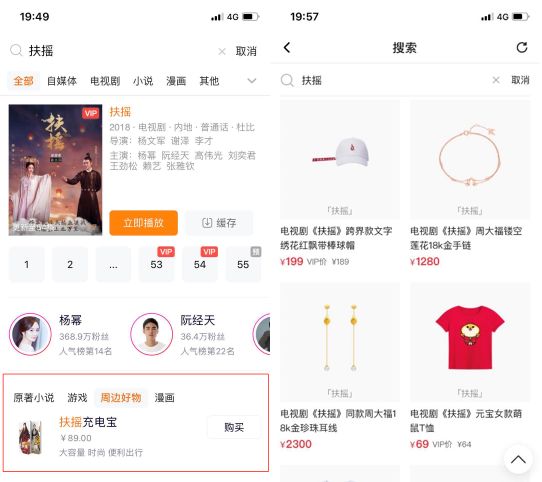Select VIP episode 53
The image size is (542, 482).
click(157, 265)
